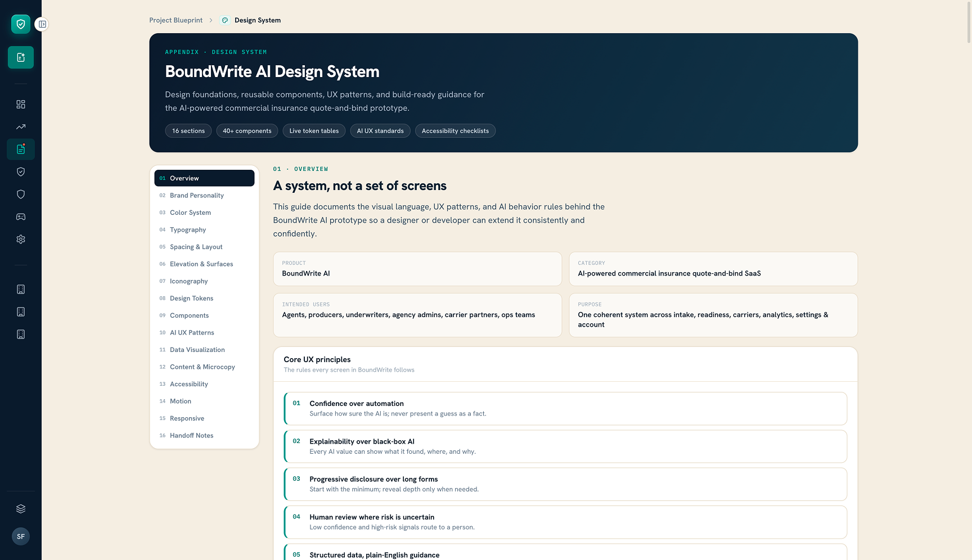Open the Accessibility section
972x560 pixels.
pos(204,384)
